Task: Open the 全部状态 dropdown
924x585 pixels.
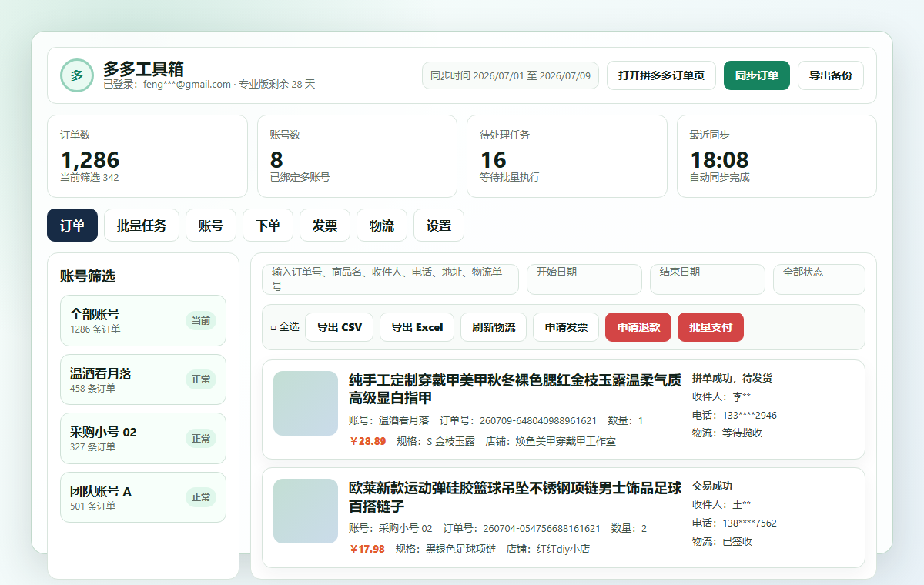Action: (819, 279)
